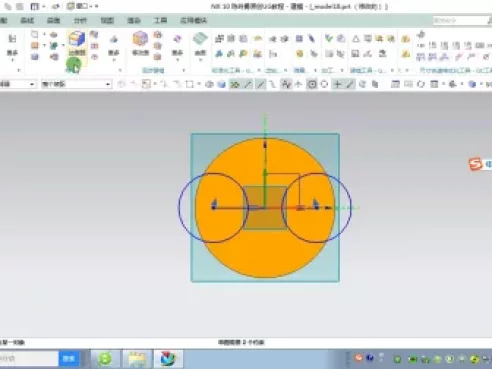Toggle the plus-shaped intersection snap point button

[x=337, y=84]
